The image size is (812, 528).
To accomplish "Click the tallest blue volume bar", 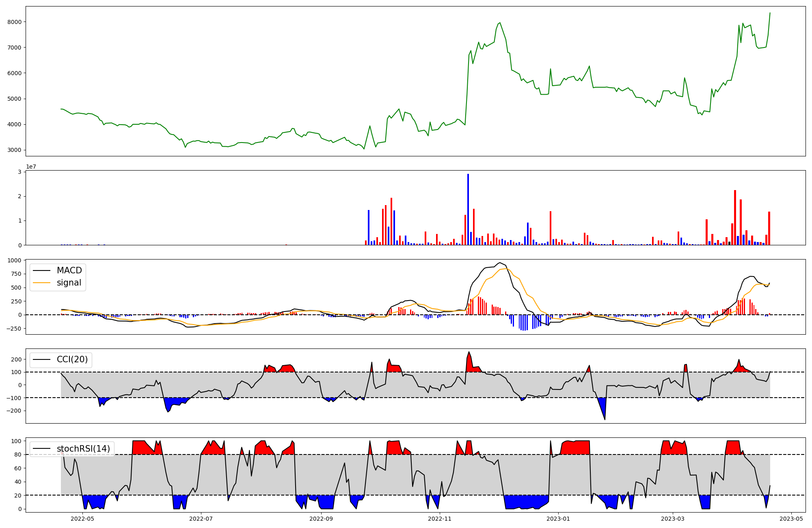I will pyautogui.click(x=468, y=210).
